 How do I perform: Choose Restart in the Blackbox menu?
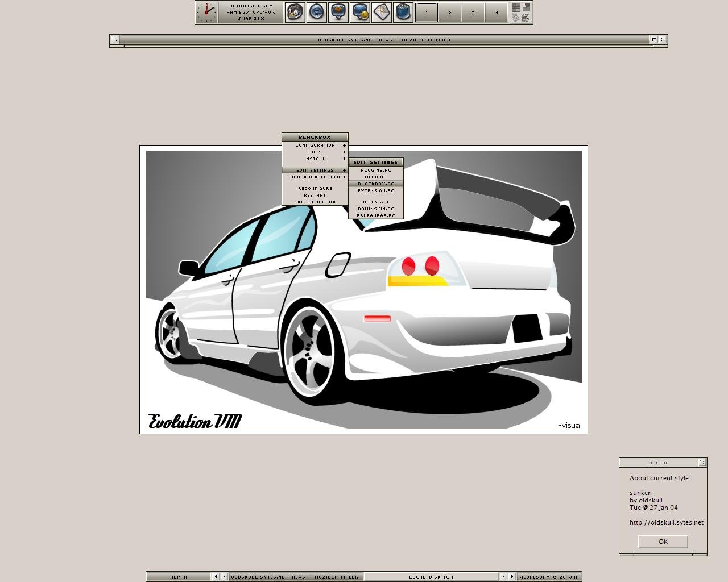coord(315,195)
